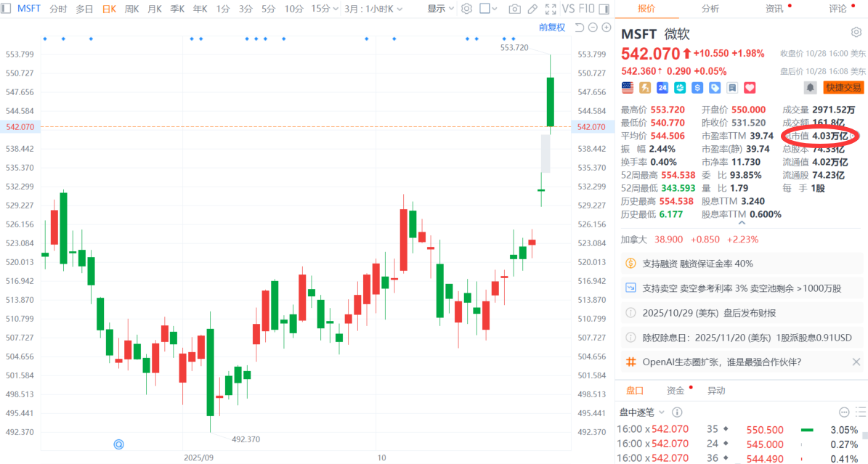Add MSFT to favorites with heart icon
Image resolution: width=868 pixels, height=464 pixels.
pos(750,87)
